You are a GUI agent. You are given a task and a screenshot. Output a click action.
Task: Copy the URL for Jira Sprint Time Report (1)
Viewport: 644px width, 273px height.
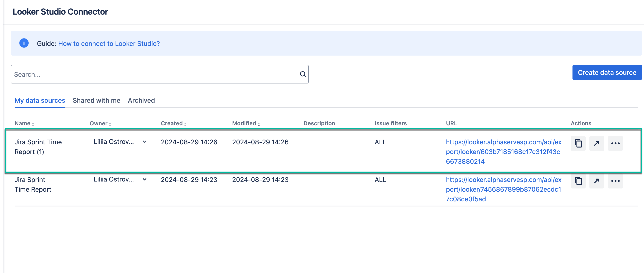click(578, 143)
